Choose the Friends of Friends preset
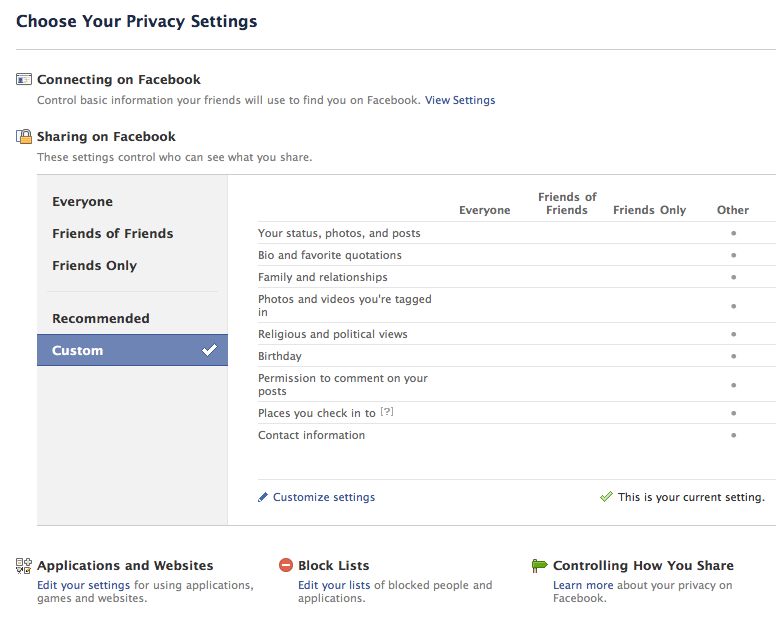The image size is (782, 634). [112, 234]
